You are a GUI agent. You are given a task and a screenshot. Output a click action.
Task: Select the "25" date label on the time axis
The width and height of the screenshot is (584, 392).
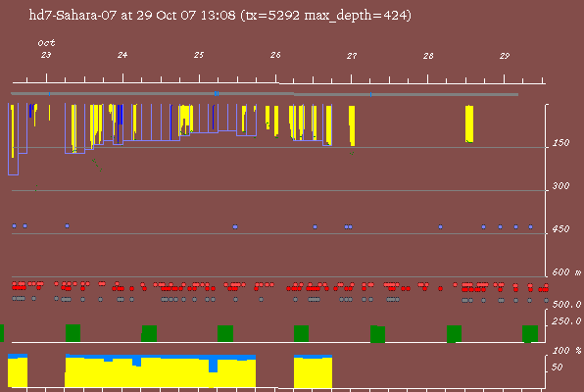pyautogui.click(x=199, y=55)
